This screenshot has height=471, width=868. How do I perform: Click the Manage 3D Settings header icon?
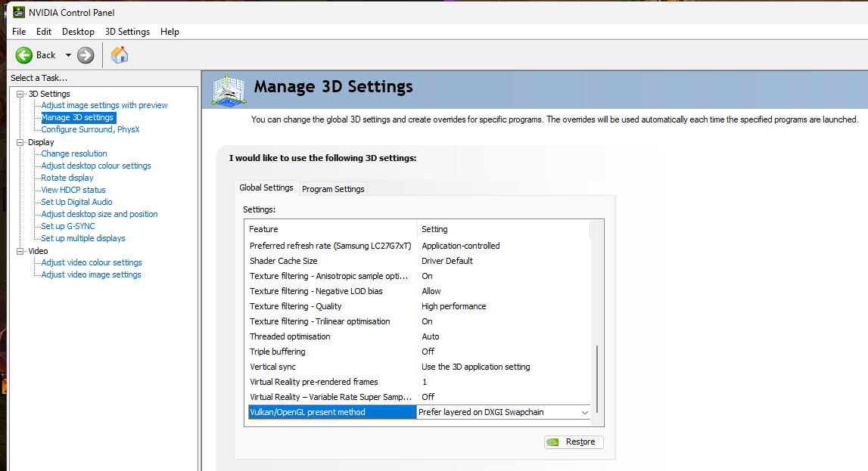click(228, 90)
